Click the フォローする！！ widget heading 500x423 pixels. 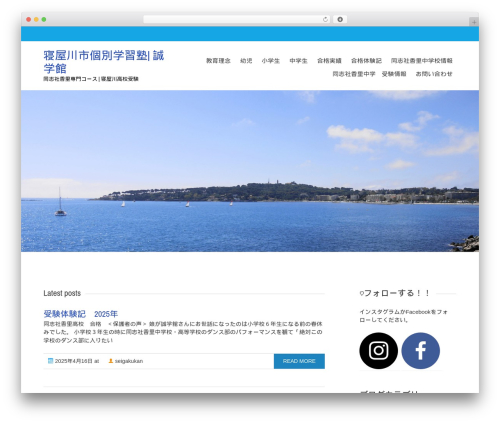(395, 293)
